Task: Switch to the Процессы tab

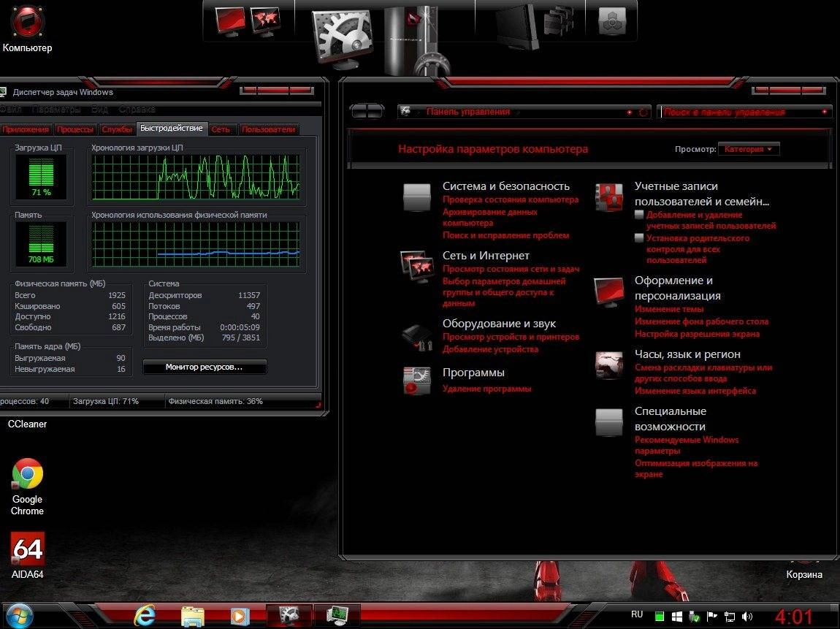Action: 75,129
